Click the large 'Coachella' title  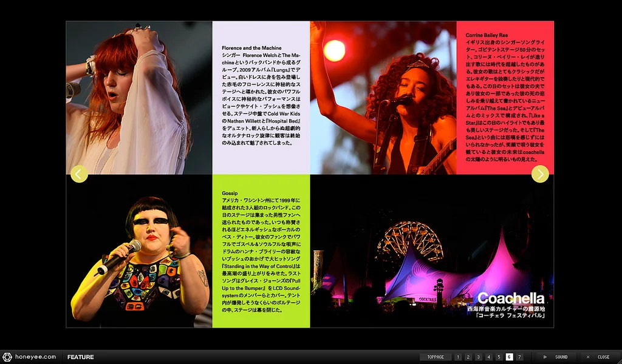pyautogui.click(x=511, y=298)
